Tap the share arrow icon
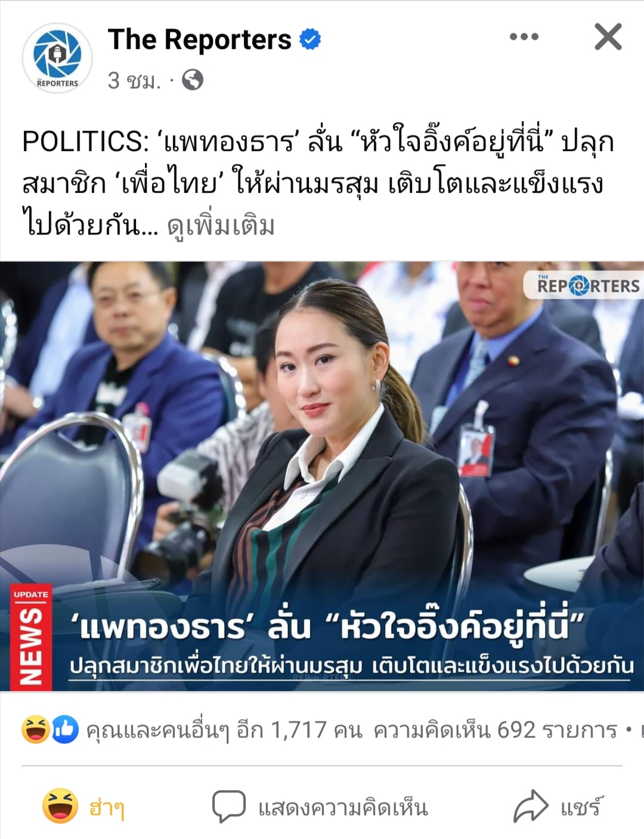Viewport: 644px width, 839px height. tap(531, 806)
